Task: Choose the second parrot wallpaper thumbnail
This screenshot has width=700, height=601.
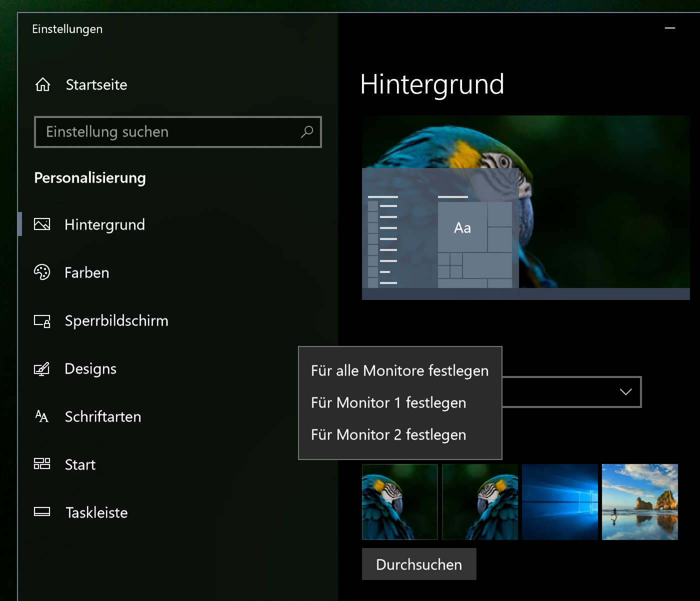Action: click(480, 501)
